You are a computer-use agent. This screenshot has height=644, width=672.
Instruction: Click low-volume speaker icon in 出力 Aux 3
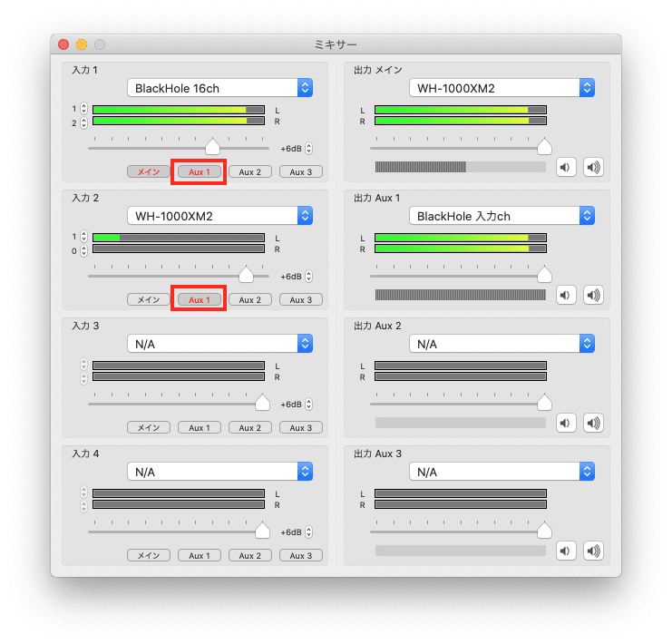pyautogui.click(x=565, y=551)
